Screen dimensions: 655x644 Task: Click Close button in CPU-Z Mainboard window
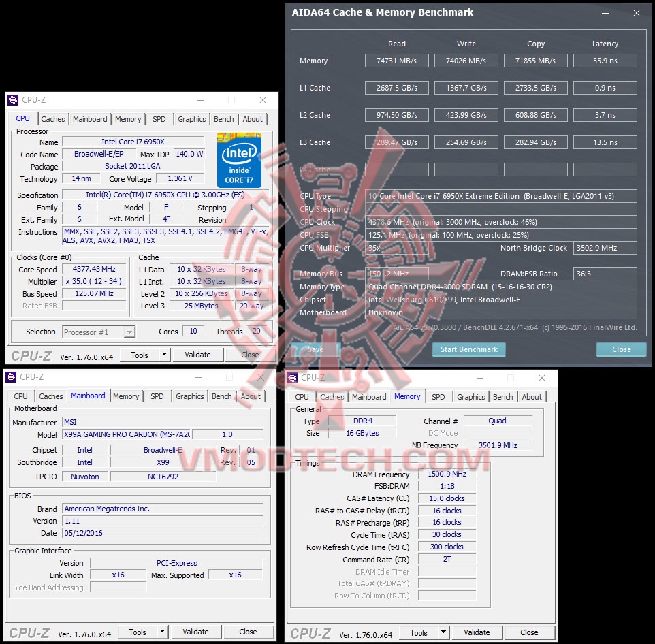pos(248,632)
